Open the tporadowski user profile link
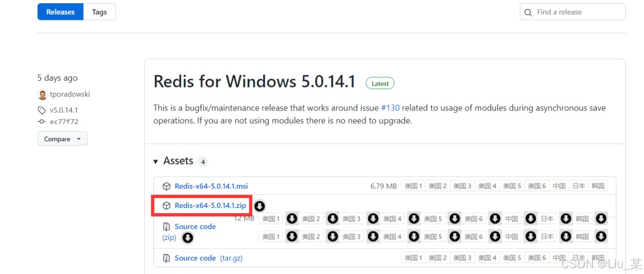Viewport: 644px width, 274px height. (70, 94)
